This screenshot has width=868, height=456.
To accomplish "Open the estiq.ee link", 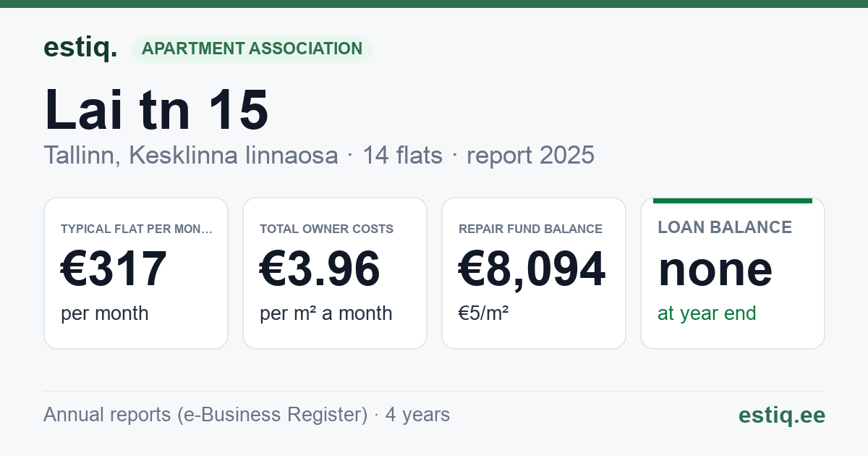I will tap(782, 415).
